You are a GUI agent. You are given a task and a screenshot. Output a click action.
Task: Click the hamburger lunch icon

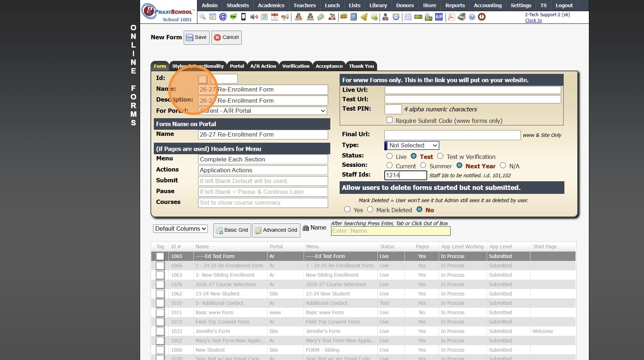344,17
